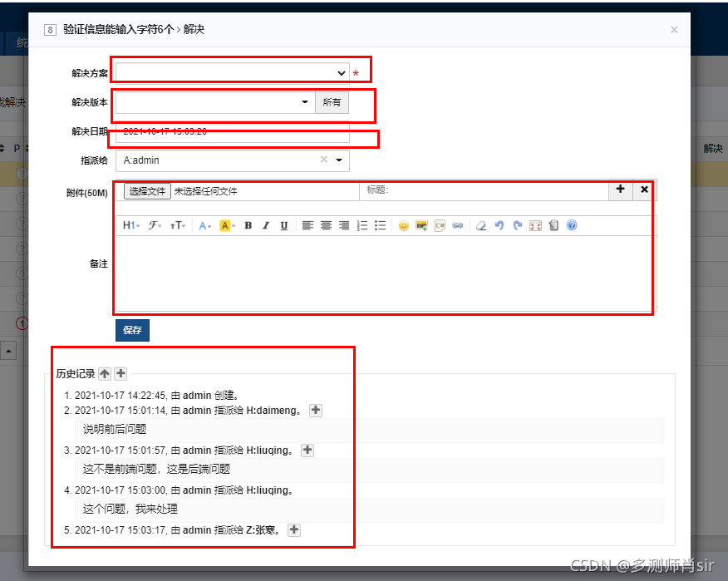Screen dimensions: 728x581
Task: Open the font size tT menu
Action: click(177, 226)
